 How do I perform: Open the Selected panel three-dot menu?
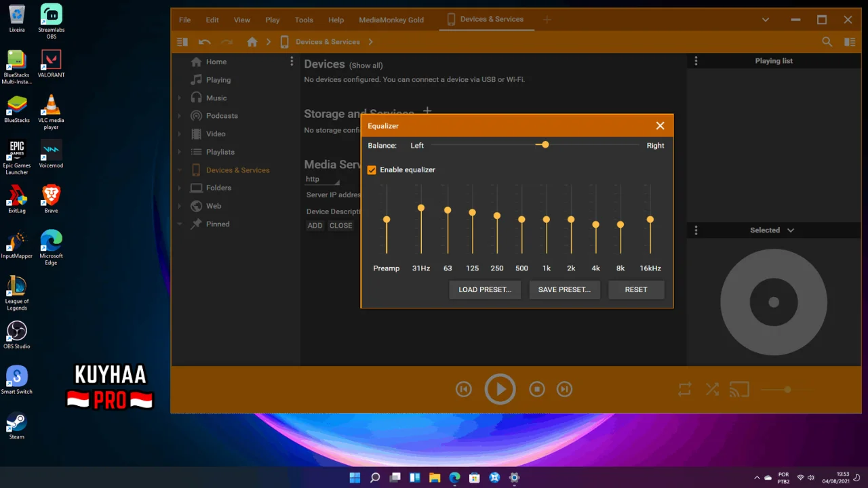coord(696,230)
